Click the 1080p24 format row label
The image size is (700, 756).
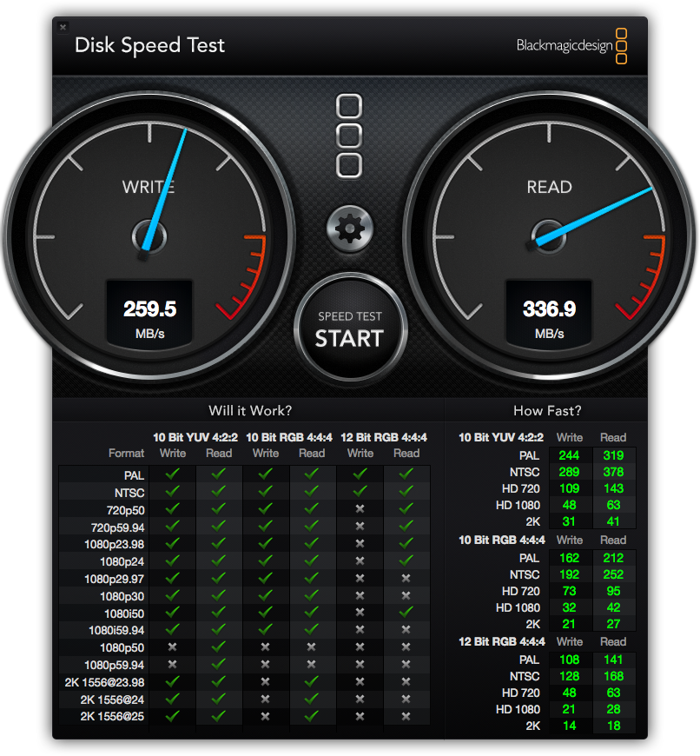click(122, 561)
